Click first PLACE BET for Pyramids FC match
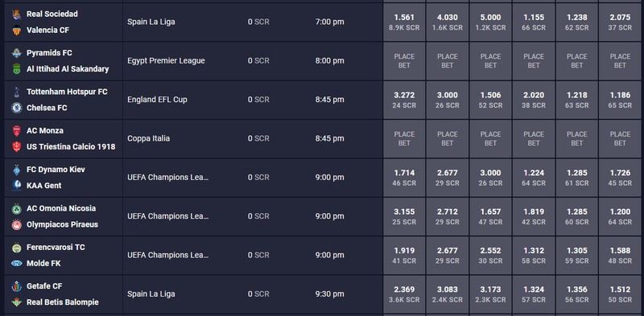The image size is (644, 316). point(404,61)
